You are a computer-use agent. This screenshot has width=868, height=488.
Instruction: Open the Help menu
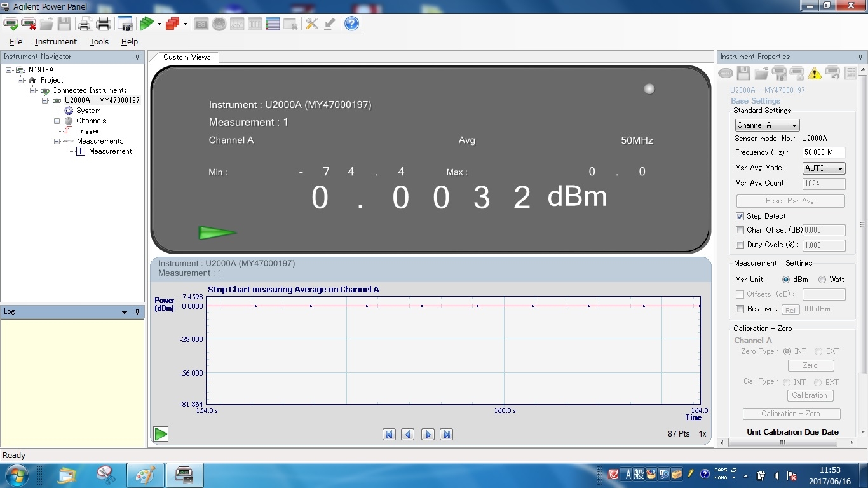tap(130, 41)
